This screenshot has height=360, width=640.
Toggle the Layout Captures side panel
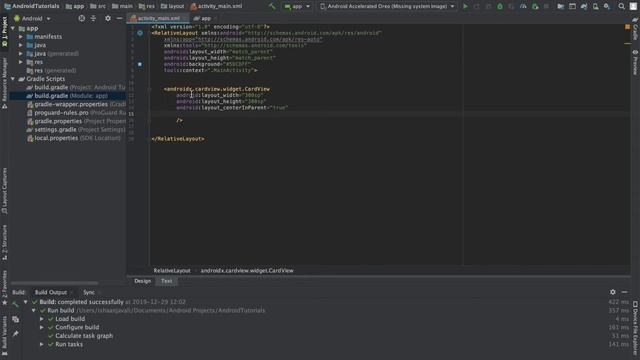[4, 191]
